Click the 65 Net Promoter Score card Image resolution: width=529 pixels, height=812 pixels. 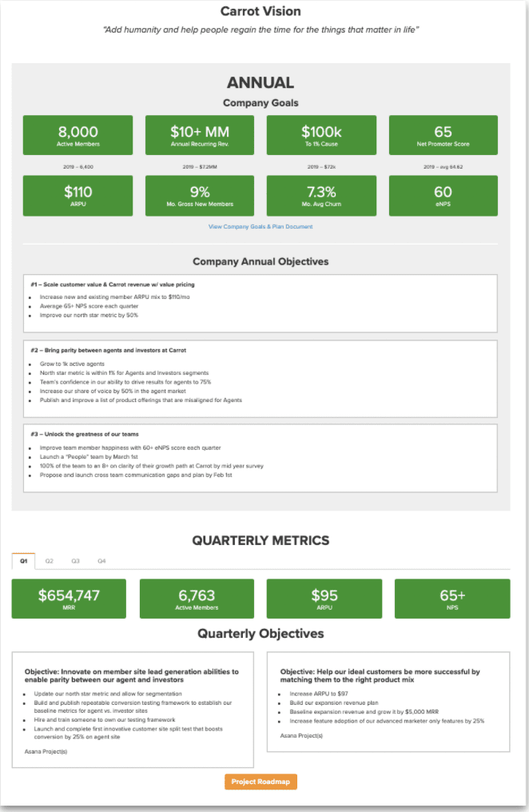tap(443, 135)
